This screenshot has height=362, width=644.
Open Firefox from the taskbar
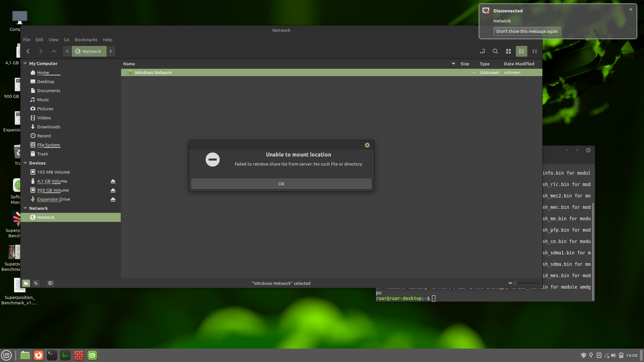(39, 355)
